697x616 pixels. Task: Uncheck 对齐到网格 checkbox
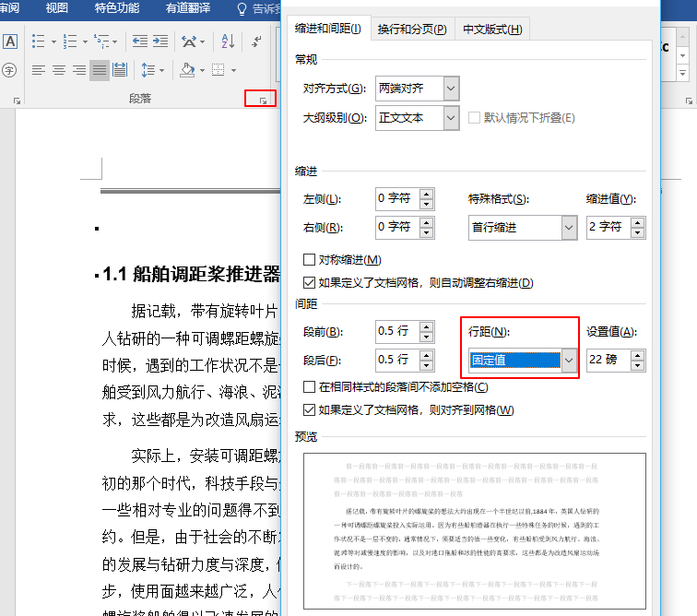pos(309,409)
